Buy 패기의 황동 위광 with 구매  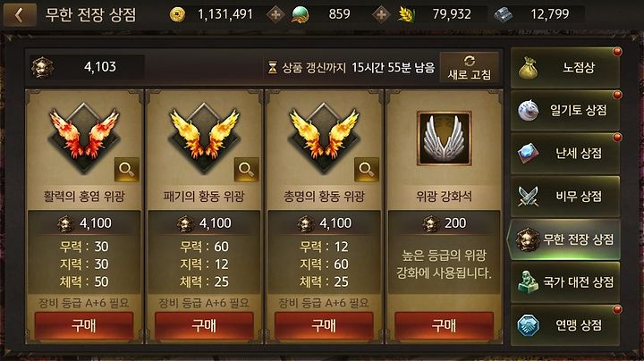tap(204, 326)
